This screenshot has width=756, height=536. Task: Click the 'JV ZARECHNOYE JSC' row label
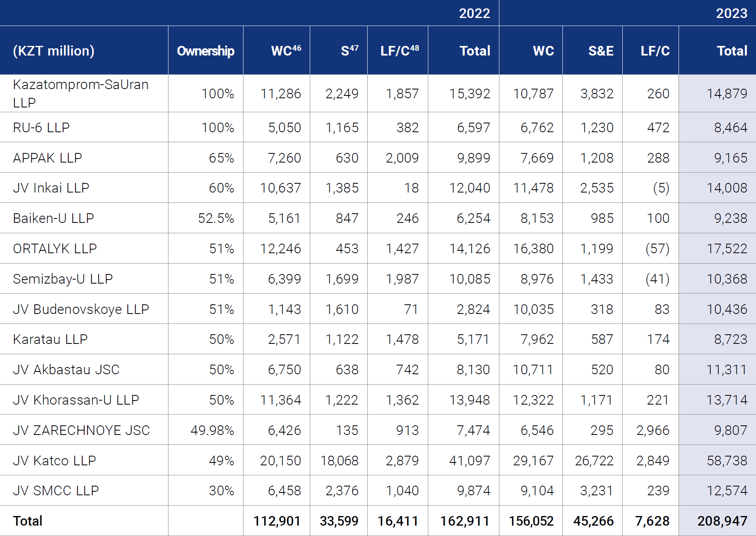[81, 430]
